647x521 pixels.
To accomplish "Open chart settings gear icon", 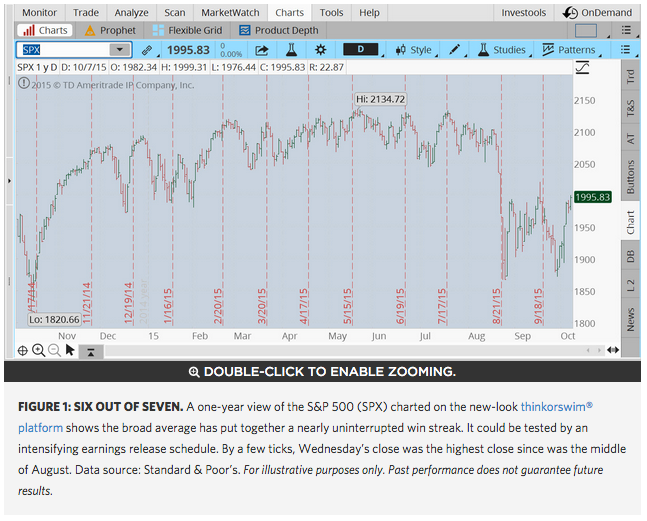I will coord(320,50).
